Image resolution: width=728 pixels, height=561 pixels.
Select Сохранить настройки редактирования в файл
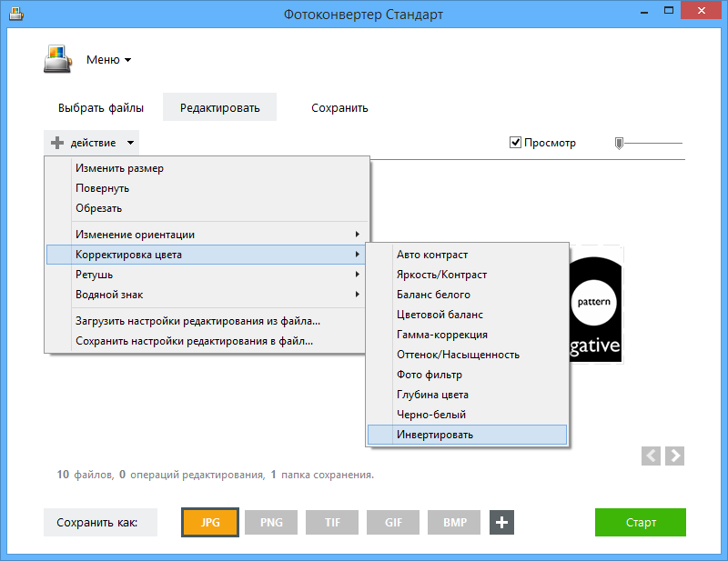207,341
